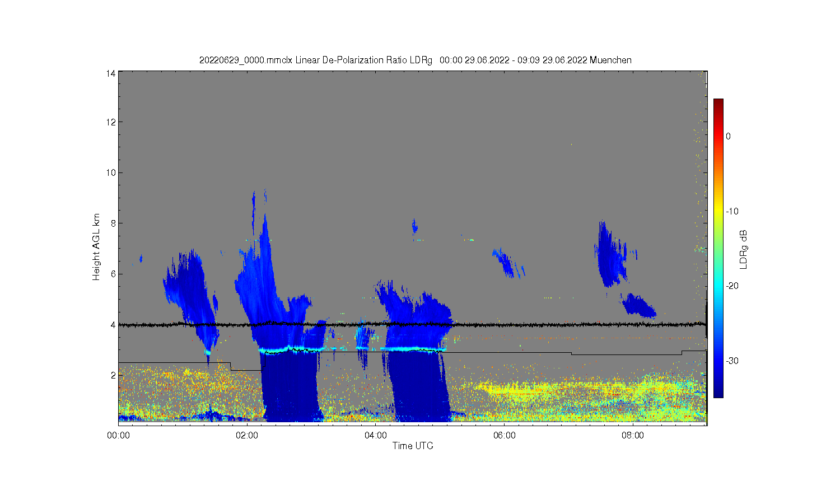This screenshot has width=840, height=504.
Task: Select the 06:00 time tick label
Action: click(505, 435)
